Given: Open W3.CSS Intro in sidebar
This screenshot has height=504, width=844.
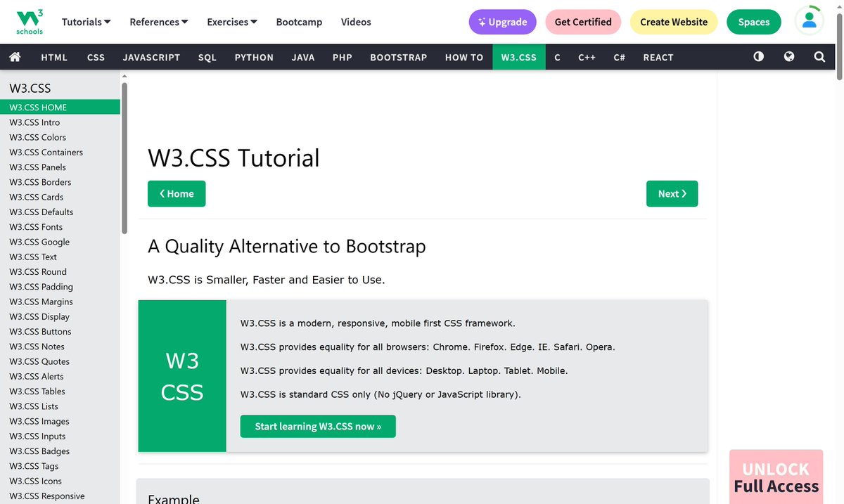Looking at the screenshot, I should point(60,122).
